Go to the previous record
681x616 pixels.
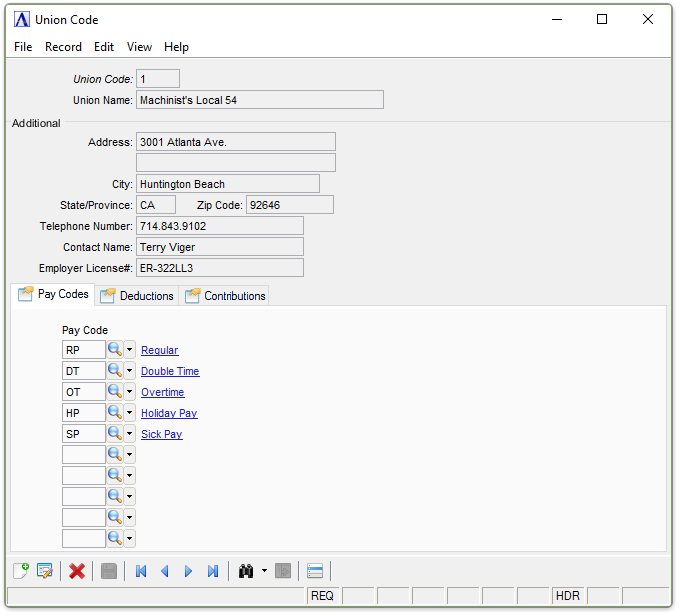(165, 571)
